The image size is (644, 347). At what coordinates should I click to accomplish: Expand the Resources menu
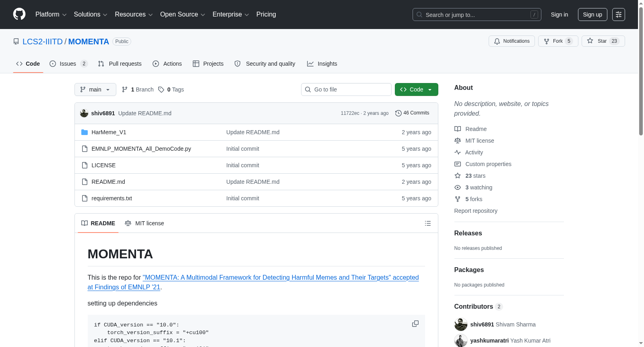(134, 15)
